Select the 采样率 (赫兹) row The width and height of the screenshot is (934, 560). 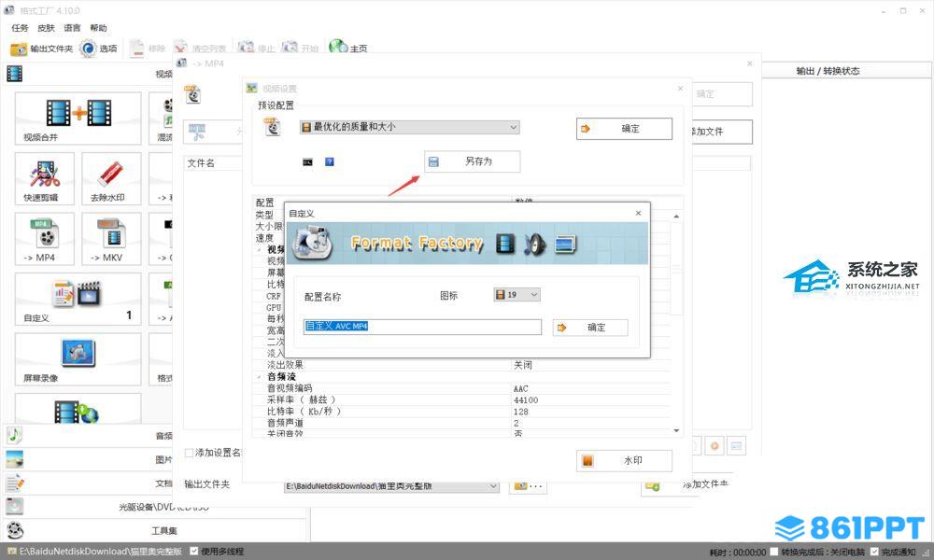(461, 399)
